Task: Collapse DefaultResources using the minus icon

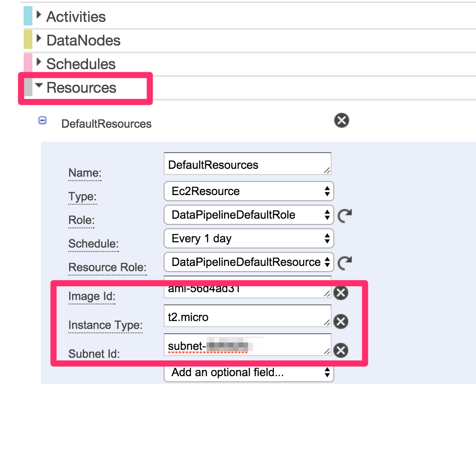Action: click(42, 120)
